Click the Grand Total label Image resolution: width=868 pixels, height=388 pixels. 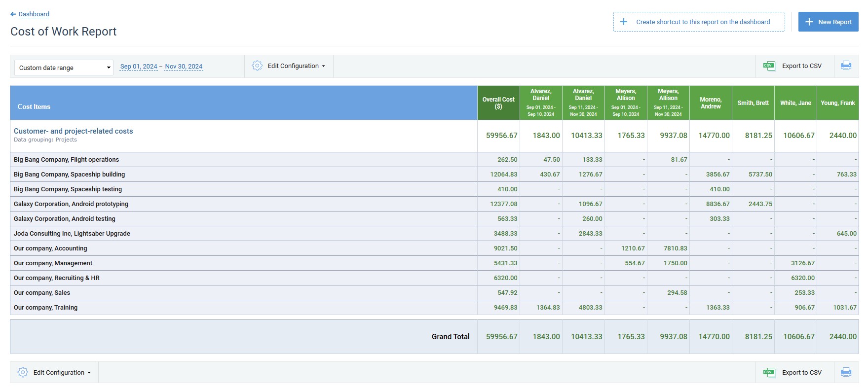coord(451,337)
